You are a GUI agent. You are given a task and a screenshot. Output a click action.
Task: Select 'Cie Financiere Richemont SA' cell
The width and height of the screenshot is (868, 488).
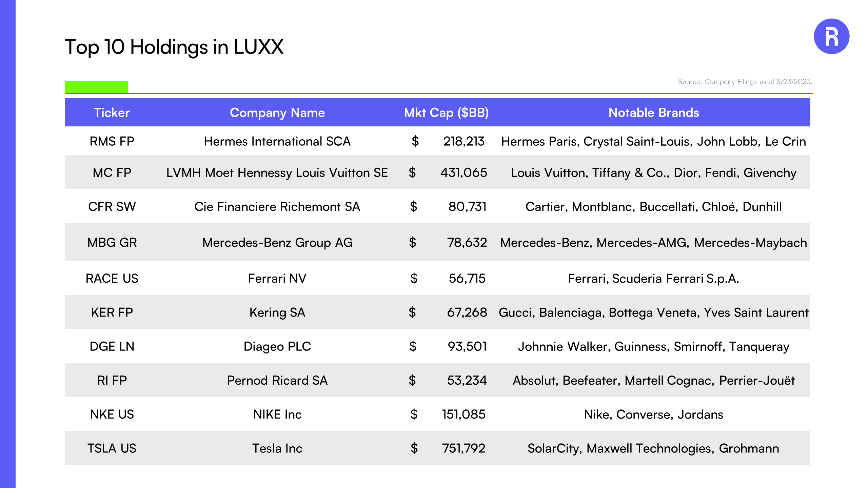(x=277, y=207)
